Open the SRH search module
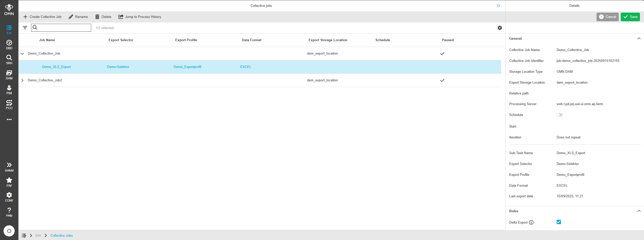Screen dimensions: 644x240 click(9, 60)
